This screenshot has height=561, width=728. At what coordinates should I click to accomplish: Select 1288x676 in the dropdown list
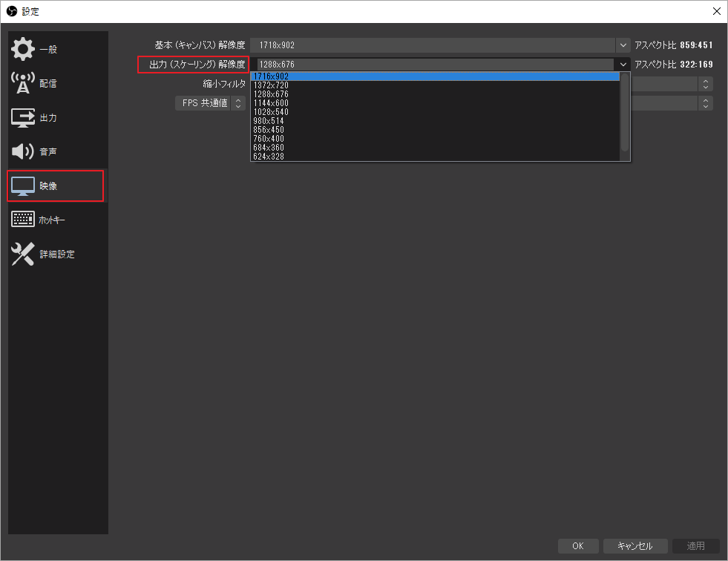point(435,93)
